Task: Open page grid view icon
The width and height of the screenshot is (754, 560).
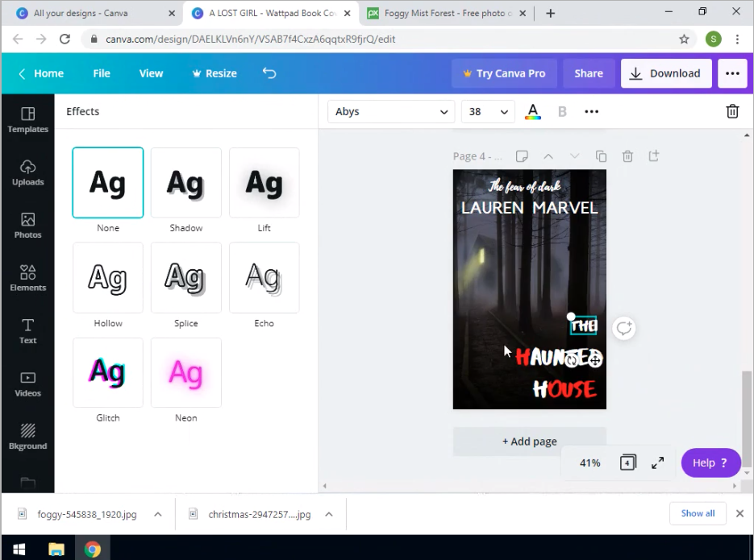Action: coord(627,463)
